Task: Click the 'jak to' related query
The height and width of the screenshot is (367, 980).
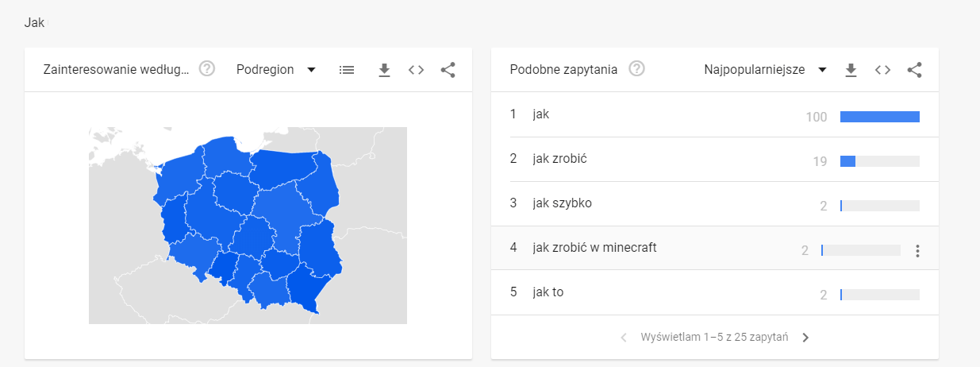Action: coord(548,292)
